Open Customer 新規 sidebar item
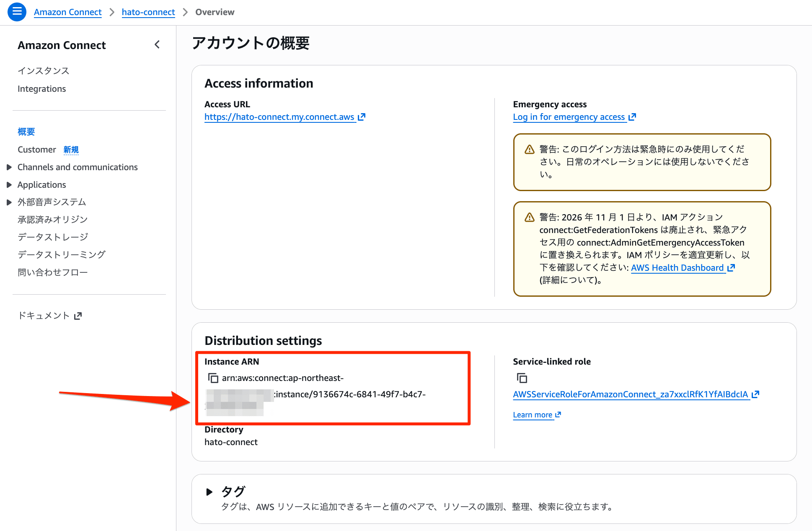Screen dimensions: 812x531 tap(48, 150)
